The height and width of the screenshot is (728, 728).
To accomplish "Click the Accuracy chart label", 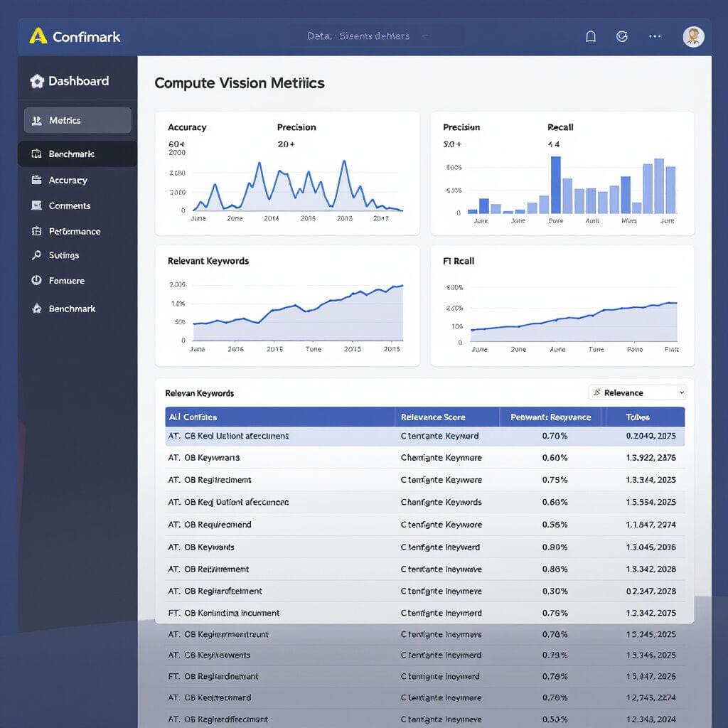I will [187, 127].
